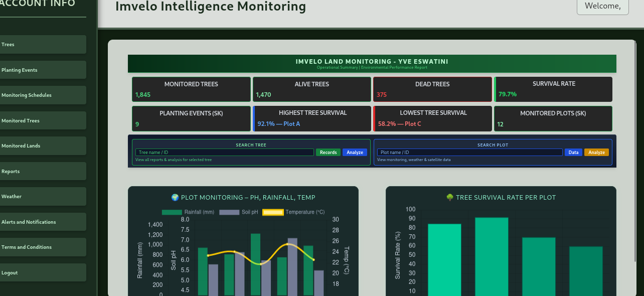Click Analyze in the Search Tree panel

pyautogui.click(x=355, y=152)
